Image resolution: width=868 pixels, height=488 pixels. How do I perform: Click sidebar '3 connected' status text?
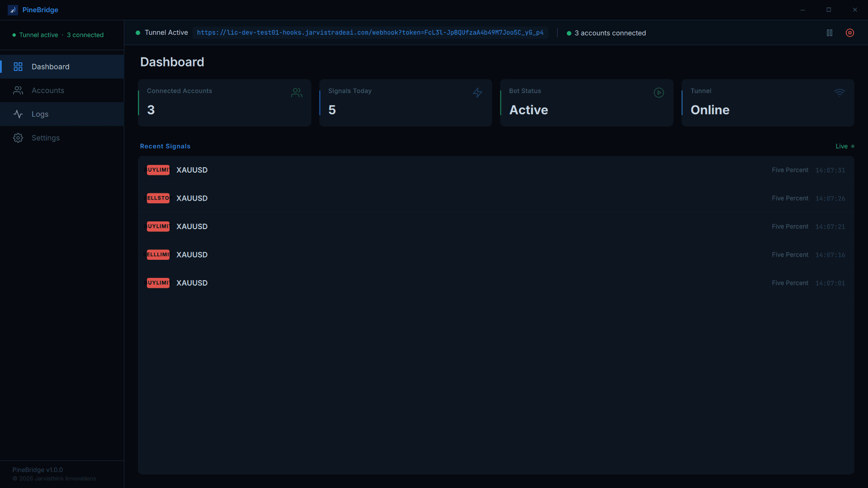pos(85,35)
